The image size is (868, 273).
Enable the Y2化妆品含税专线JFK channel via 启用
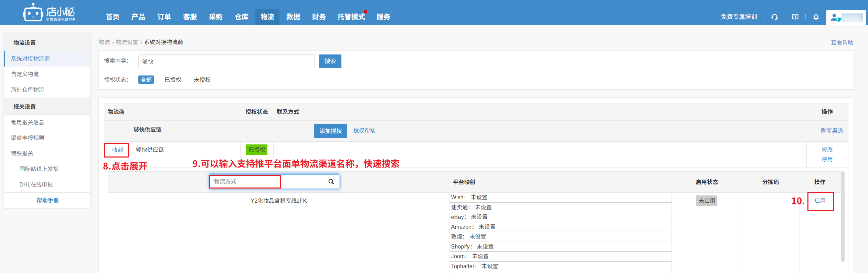click(x=820, y=201)
